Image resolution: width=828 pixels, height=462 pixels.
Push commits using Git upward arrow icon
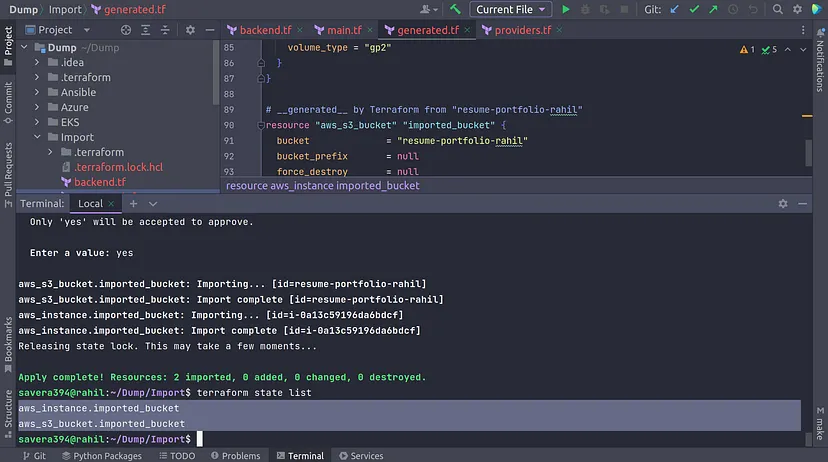coord(713,10)
